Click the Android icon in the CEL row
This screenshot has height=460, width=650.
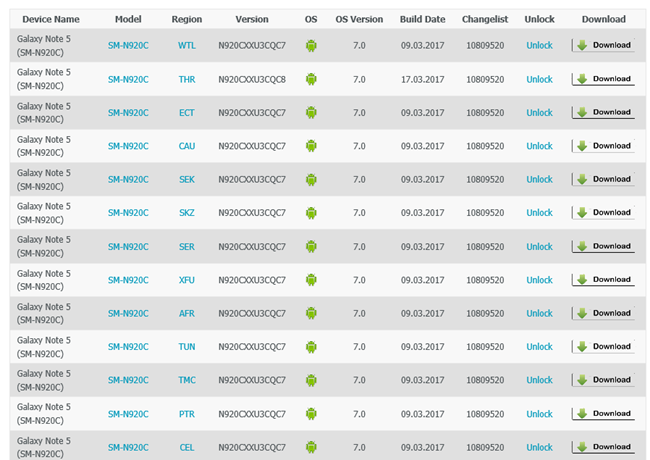coord(312,447)
